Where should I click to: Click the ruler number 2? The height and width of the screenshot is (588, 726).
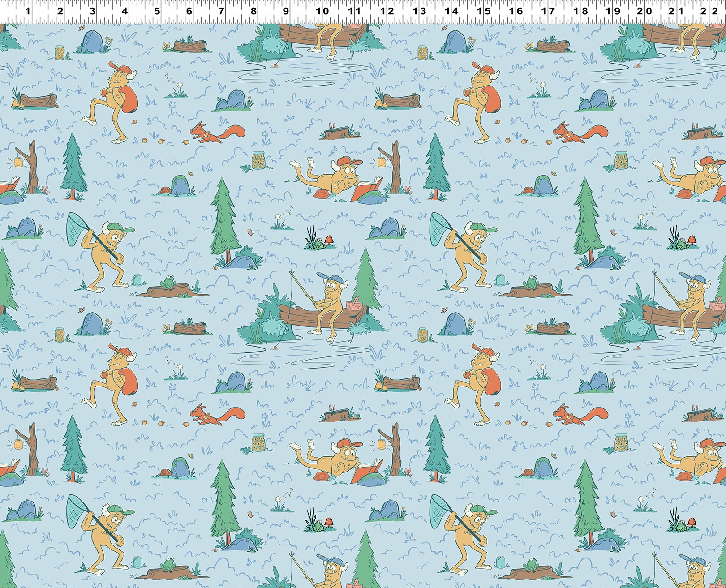(60, 11)
